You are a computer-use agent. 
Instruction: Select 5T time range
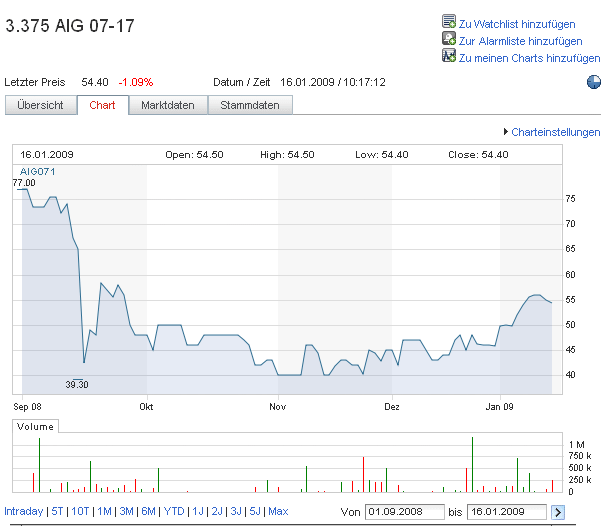pyautogui.click(x=57, y=511)
